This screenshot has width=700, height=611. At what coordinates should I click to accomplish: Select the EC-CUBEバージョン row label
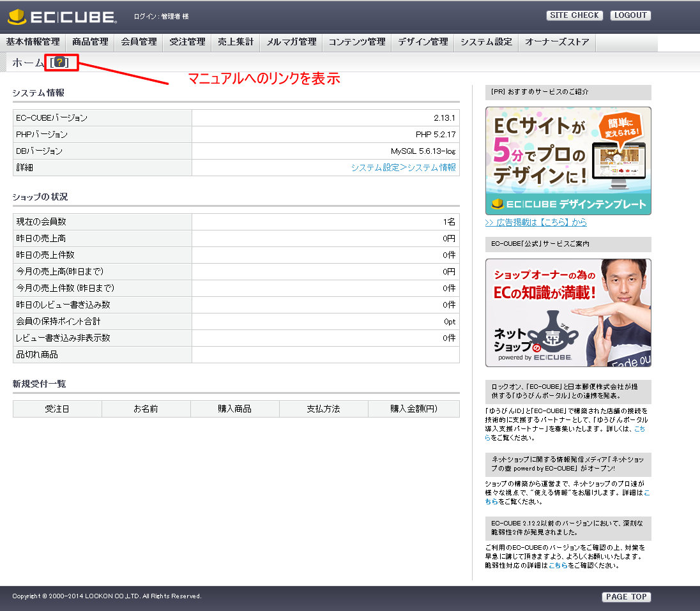tap(52, 118)
